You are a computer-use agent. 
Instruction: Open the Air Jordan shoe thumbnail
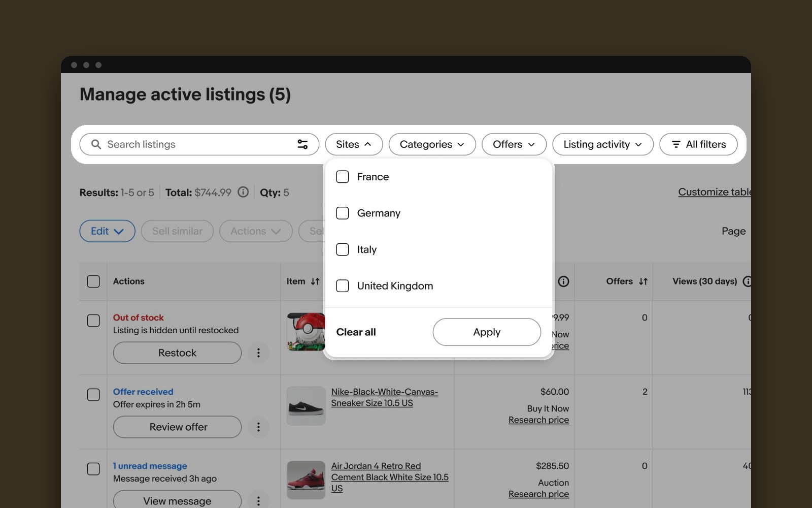(306, 480)
